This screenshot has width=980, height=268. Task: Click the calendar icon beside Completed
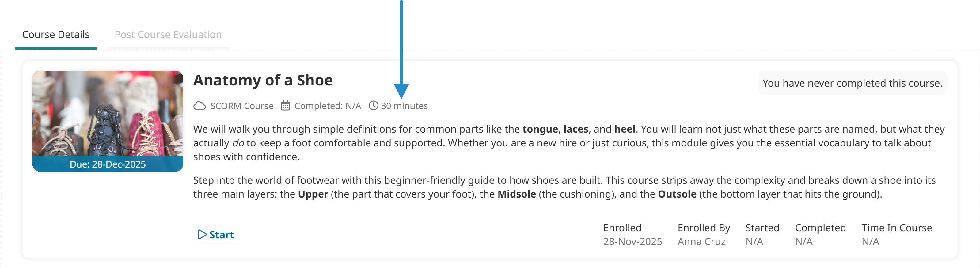point(285,106)
